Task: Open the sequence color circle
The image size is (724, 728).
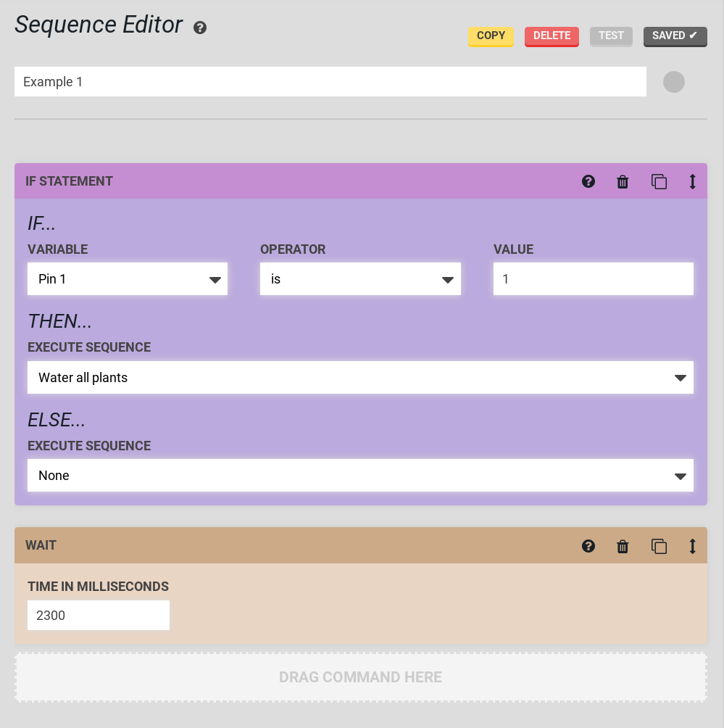Action: click(674, 81)
